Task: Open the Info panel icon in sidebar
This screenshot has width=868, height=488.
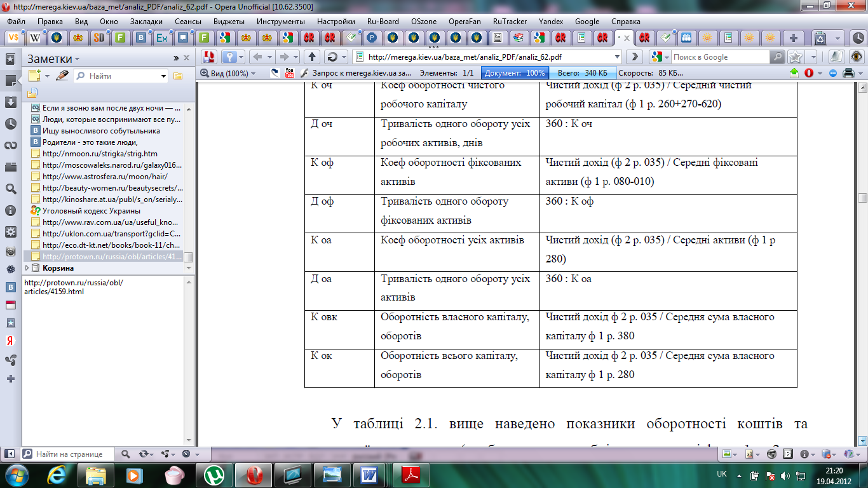Action: point(10,210)
